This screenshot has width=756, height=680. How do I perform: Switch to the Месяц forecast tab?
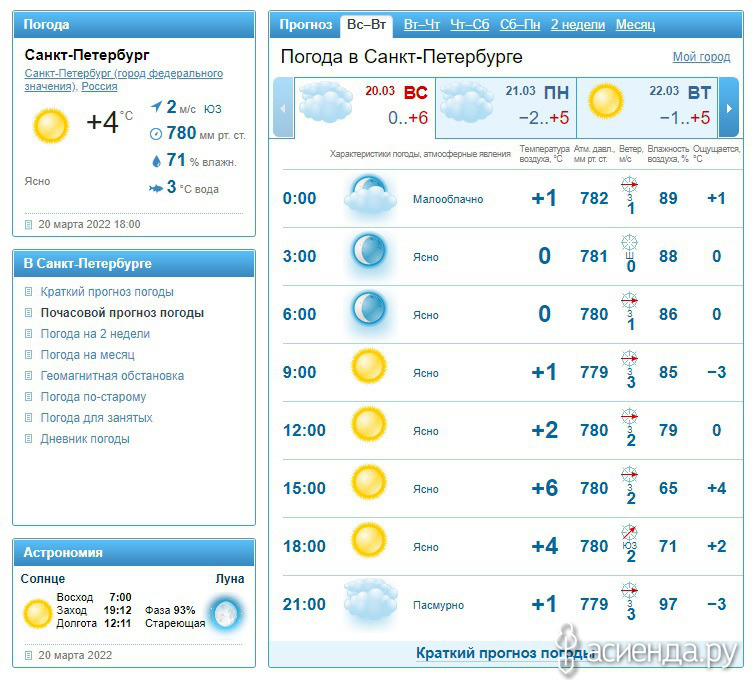point(635,25)
